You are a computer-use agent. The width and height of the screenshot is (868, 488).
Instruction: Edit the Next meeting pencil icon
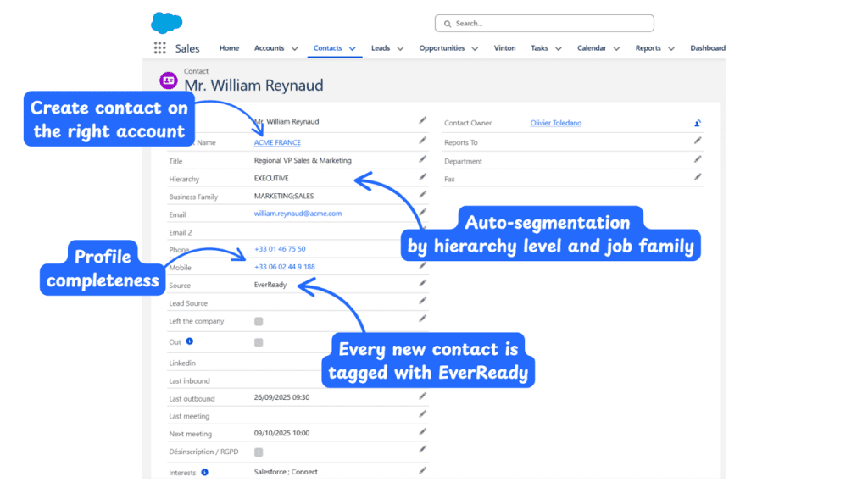pos(422,431)
